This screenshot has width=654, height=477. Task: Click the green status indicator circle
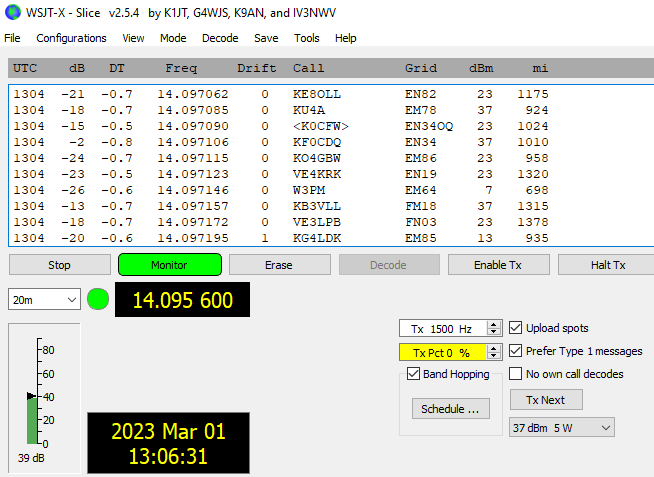point(98,299)
